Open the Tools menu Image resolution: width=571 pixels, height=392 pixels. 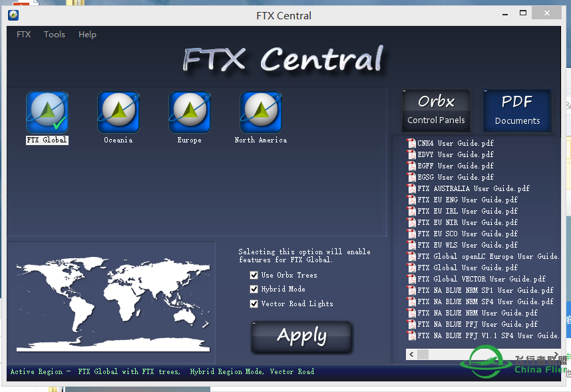(54, 34)
